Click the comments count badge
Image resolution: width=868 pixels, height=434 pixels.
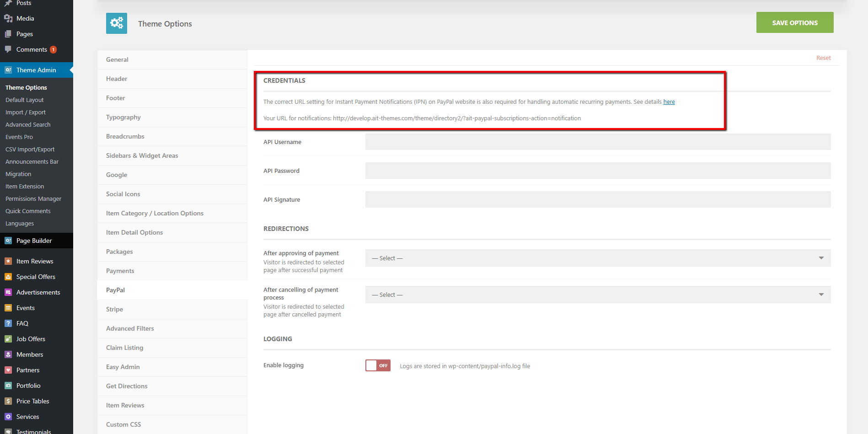(x=53, y=49)
